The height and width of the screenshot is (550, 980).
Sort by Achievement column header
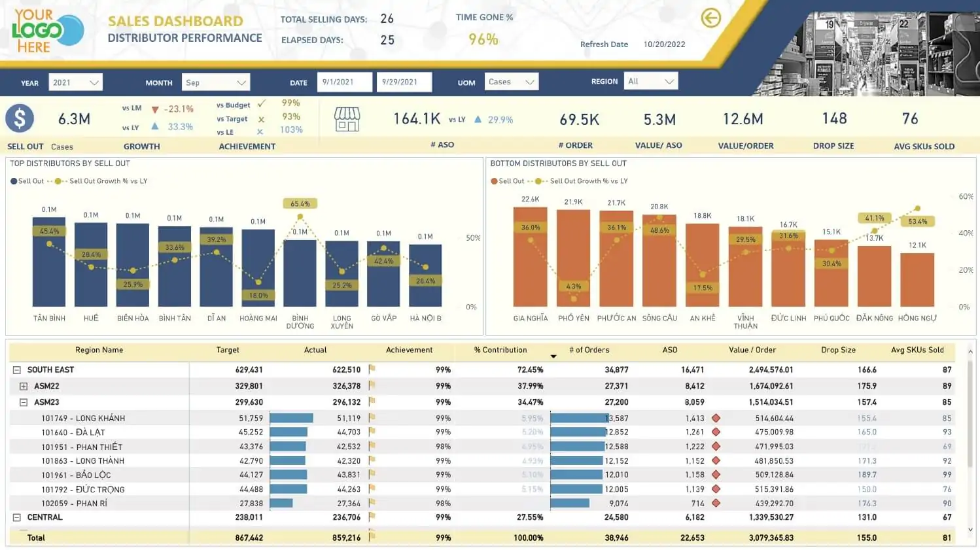(x=409, y=350)
